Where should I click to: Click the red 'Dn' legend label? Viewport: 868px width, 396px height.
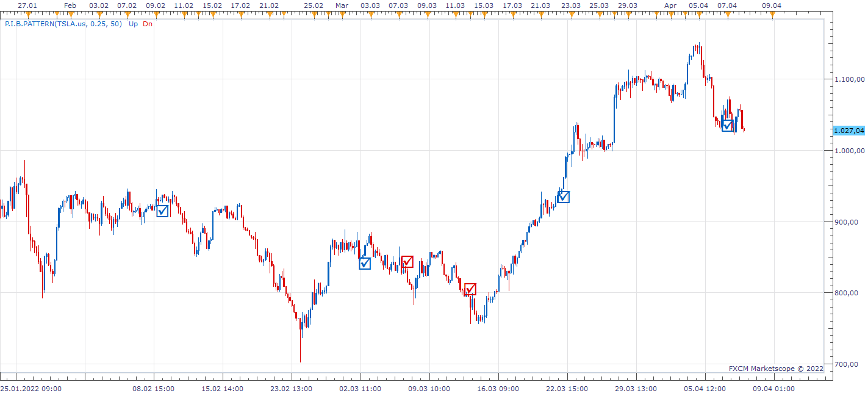tap(148, 24)
